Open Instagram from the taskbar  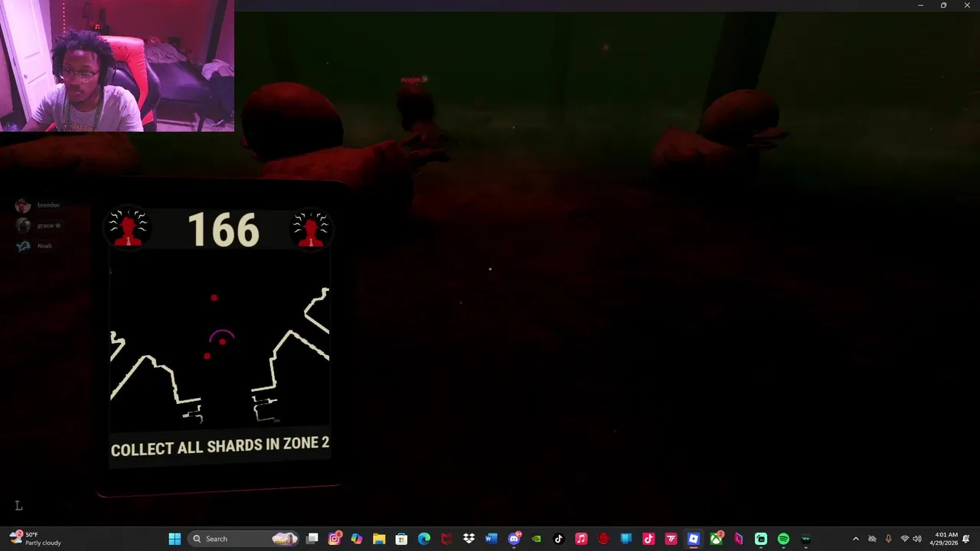coord(335,539)
